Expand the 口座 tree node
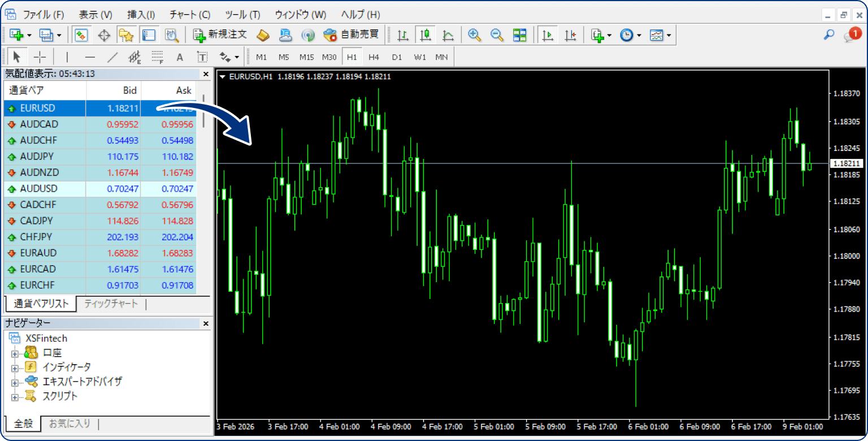 15,353
